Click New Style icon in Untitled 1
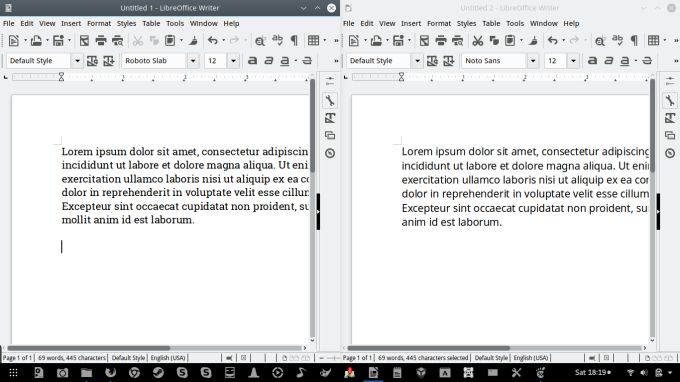The image size is (680, 382). [108, 61]
